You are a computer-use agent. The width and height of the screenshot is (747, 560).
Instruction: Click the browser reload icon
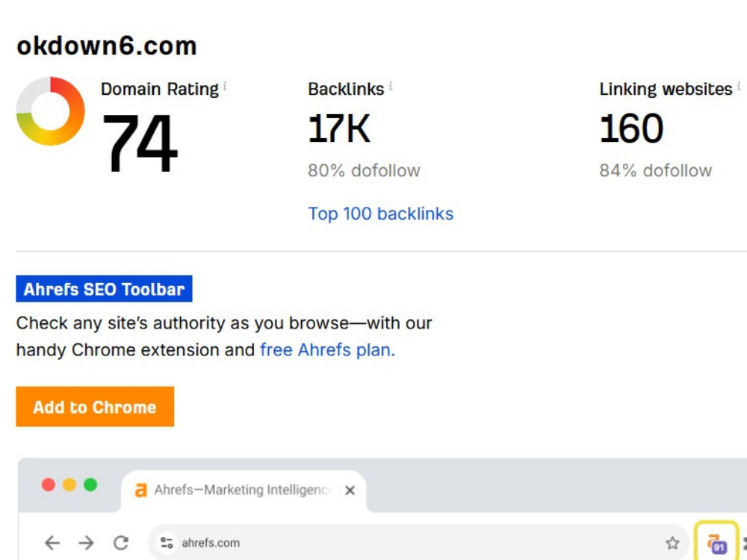pyautogui.click(x=121, y=542)
